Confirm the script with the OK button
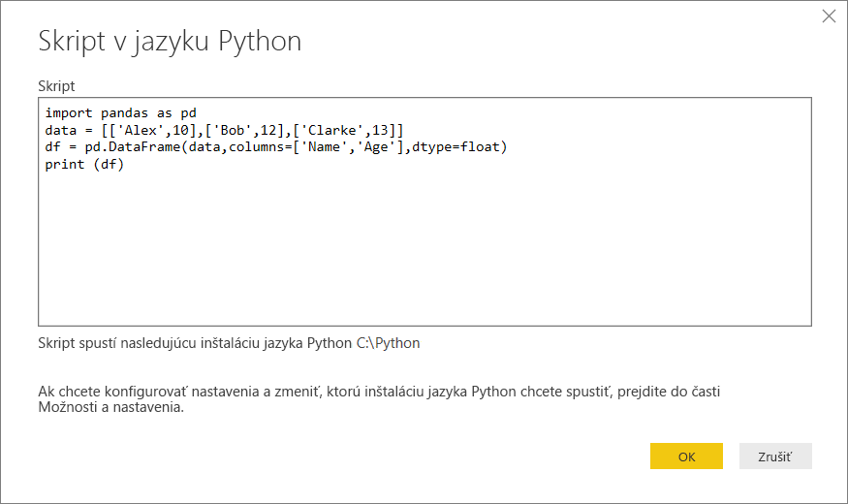 [686, 456]
